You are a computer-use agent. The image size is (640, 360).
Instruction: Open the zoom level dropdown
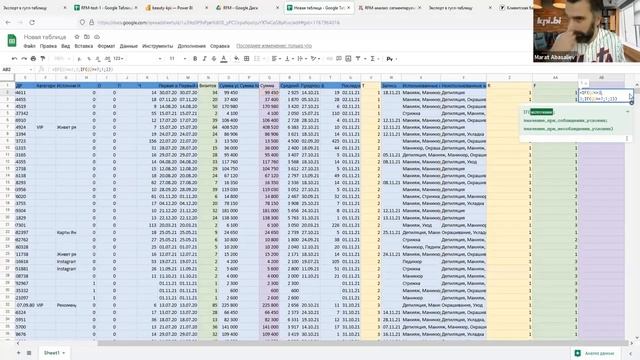62,59
